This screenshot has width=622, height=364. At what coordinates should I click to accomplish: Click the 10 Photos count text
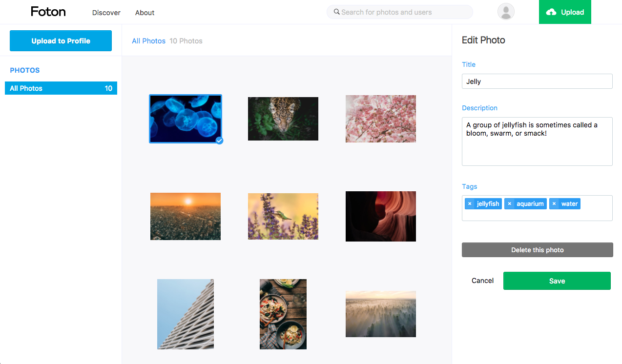[x=186, y=41]
